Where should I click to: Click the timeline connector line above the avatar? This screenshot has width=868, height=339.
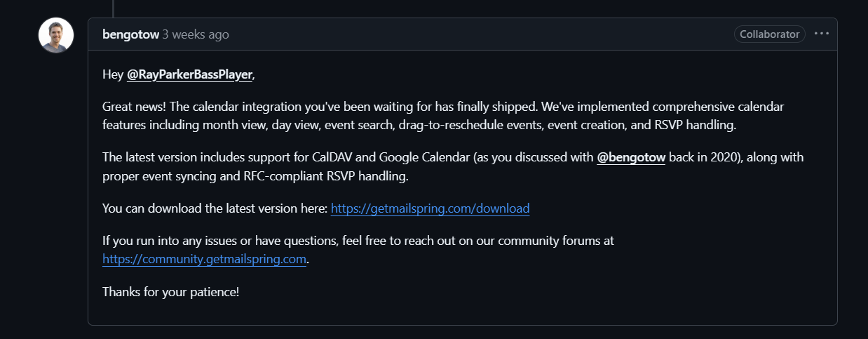113,7
